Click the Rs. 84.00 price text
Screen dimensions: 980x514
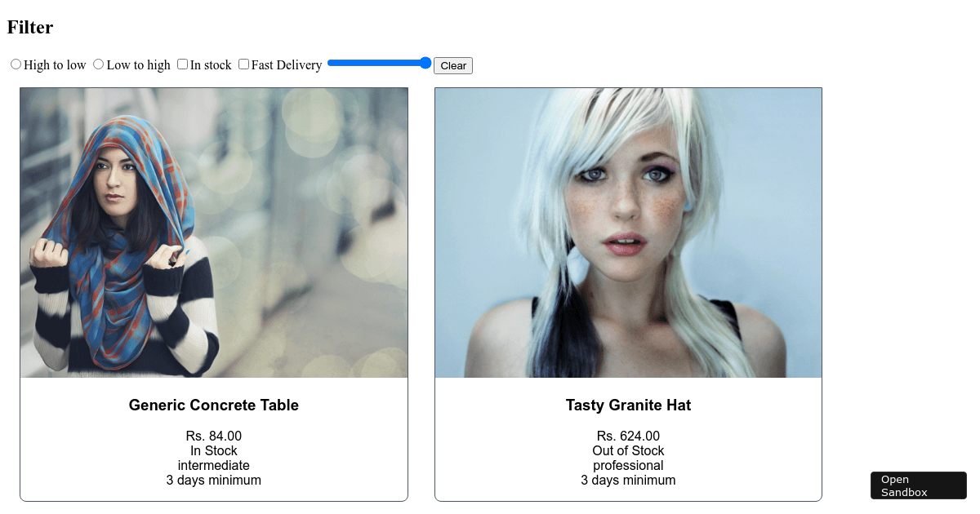coord(214,436)
